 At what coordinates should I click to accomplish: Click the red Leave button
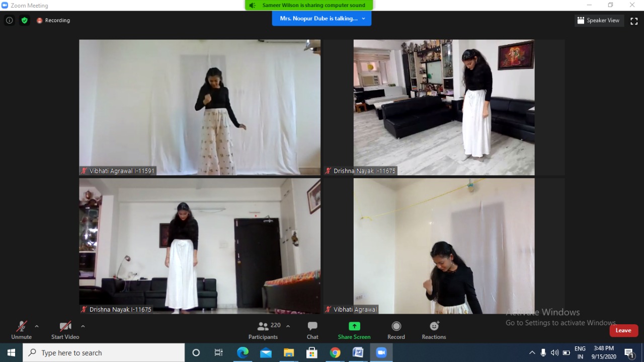623,330
